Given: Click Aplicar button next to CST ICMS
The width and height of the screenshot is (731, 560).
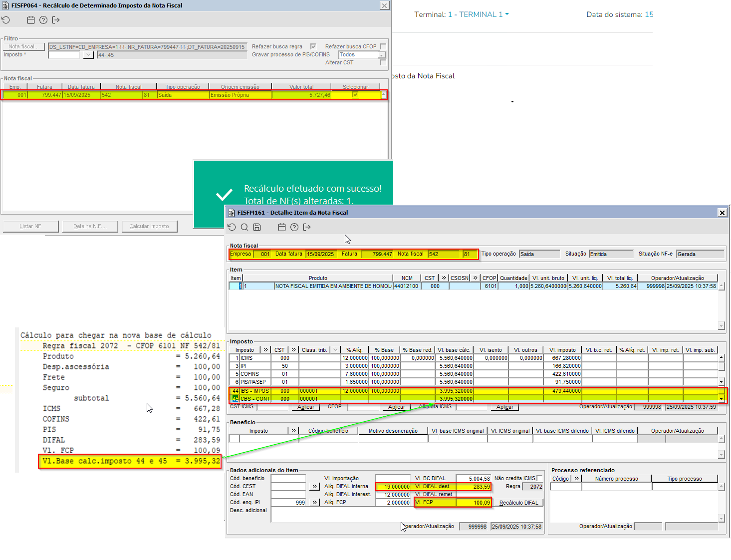Looking at the screenshot, I should pos(306,407).
